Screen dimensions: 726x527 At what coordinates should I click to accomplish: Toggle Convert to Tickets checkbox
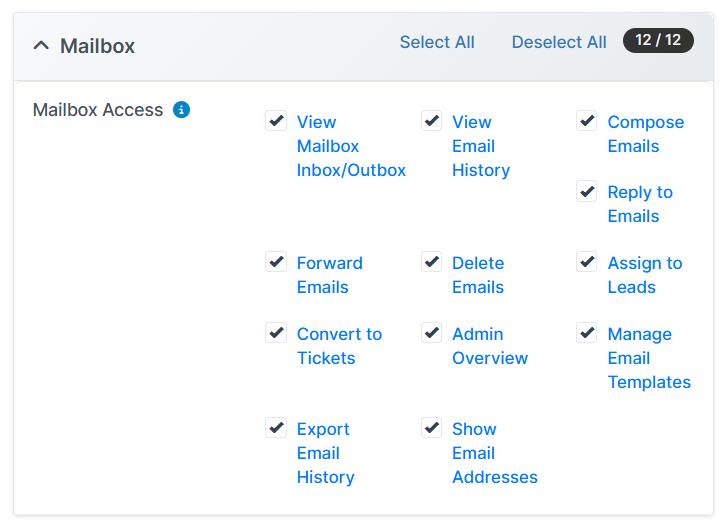click(x=276, y=333)
